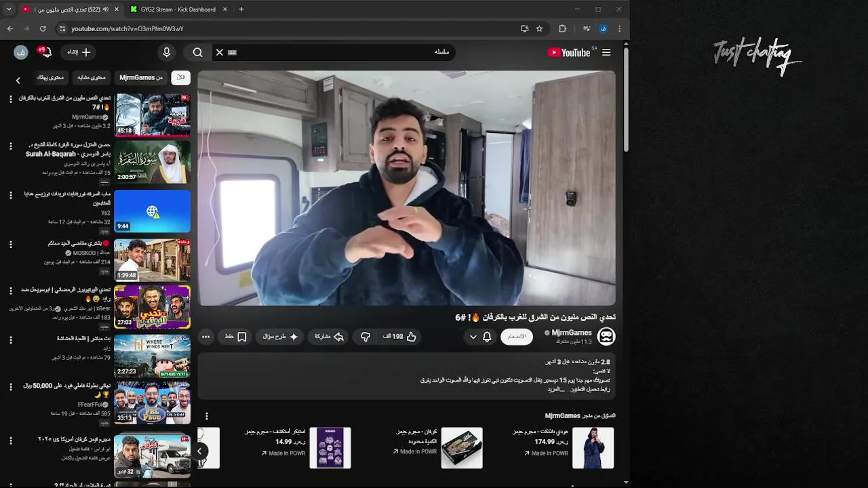Join the channel (الانضمام) button
The height and width of the screenshot is (488, 868).
click(517, 336)
